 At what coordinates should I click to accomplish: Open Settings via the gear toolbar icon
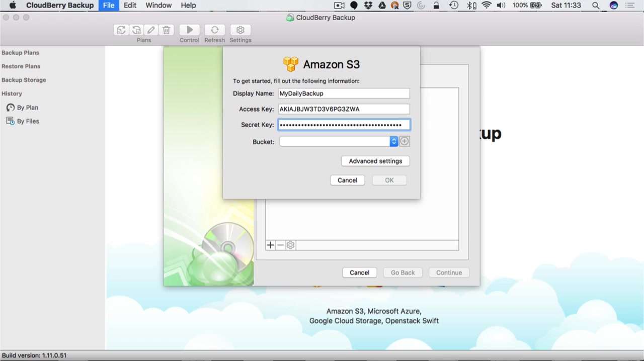(x=240, y=30)
